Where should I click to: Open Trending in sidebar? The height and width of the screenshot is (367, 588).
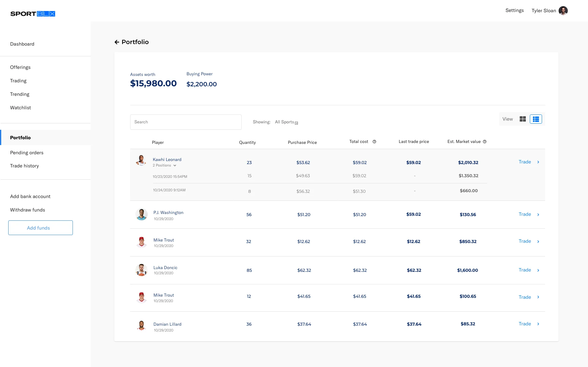point(20,94)
